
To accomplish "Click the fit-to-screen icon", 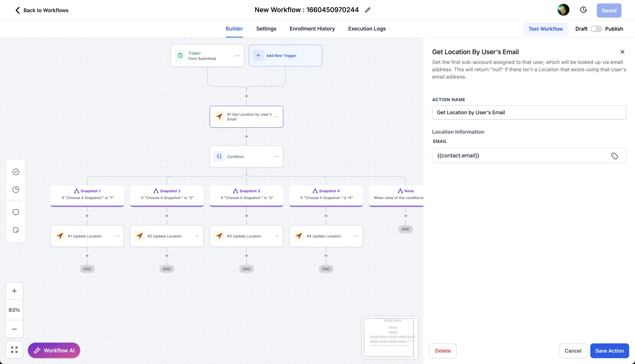I will coord(14,350).
